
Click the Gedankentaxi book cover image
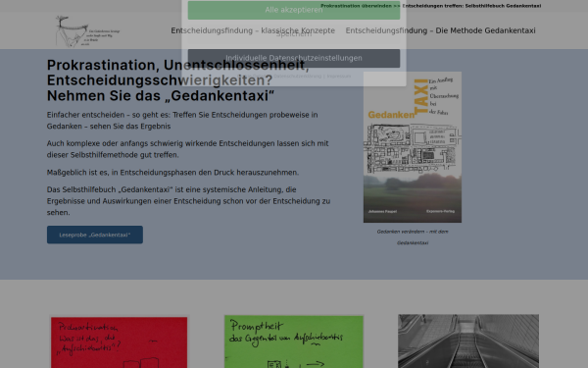pos(413,147)
